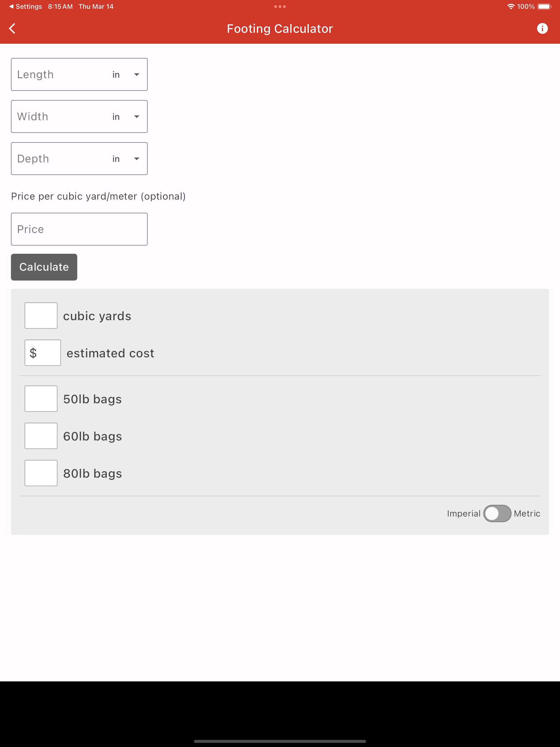Image resolution: width=560 pixels, height=747 pixels.
Task: Tap the date showing Thu Mar 14
Action: [x=96, y=6]
